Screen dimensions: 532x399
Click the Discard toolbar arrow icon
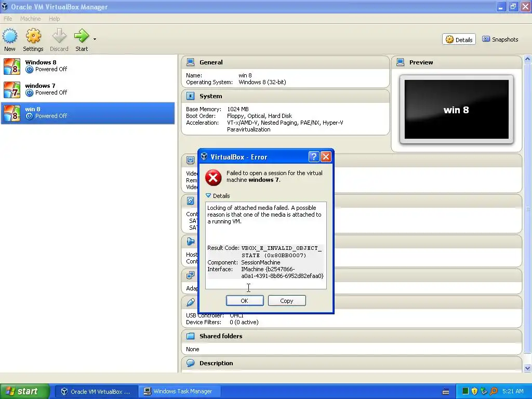[x=59, y=36]
